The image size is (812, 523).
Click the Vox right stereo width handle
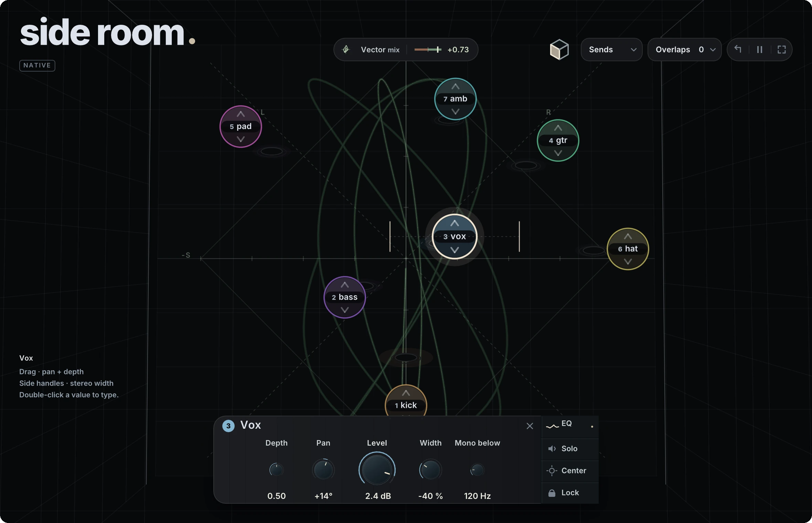tap(519, 236)
